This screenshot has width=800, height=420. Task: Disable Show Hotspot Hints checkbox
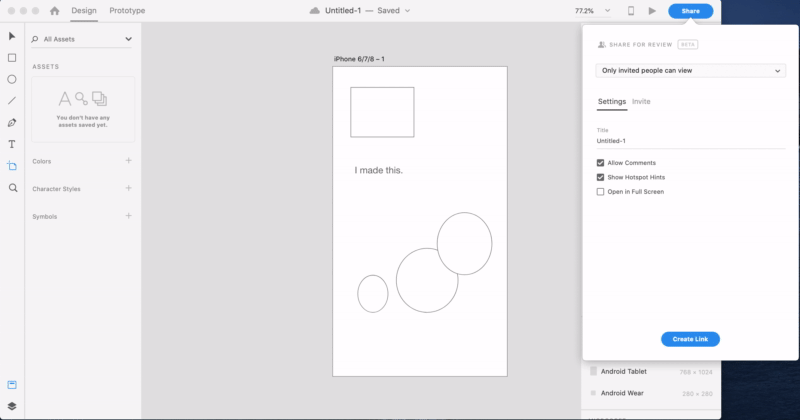pos(601,177)
